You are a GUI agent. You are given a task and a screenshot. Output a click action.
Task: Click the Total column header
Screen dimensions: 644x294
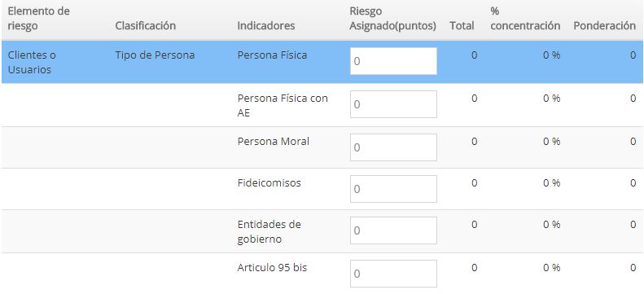[x=462, y=25]
